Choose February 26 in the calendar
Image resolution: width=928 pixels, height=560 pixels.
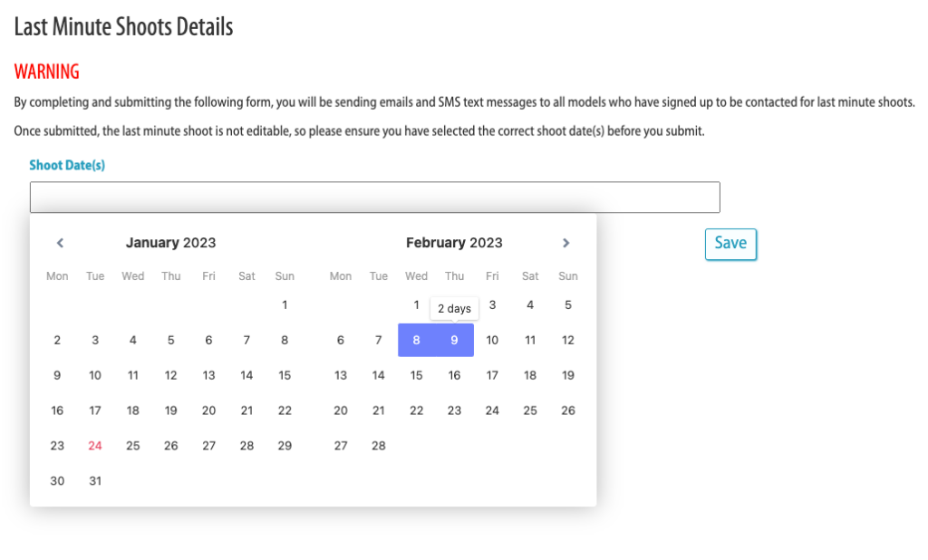coord(568,410)
